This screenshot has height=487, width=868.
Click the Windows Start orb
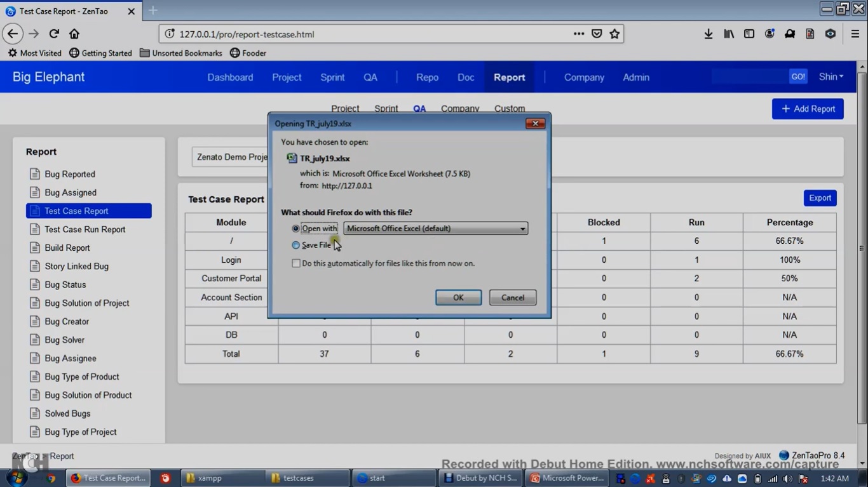[17, 477]
